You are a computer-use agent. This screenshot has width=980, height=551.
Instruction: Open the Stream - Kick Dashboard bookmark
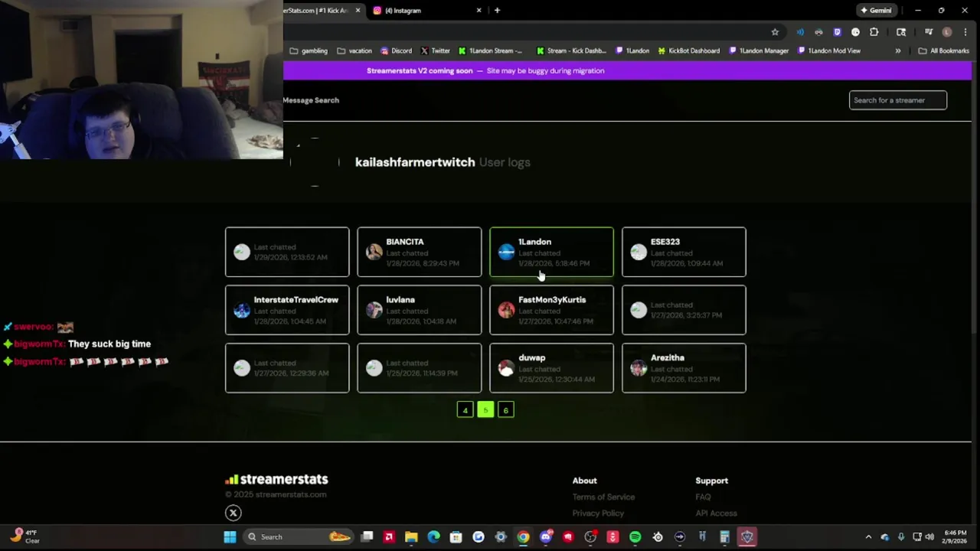571,51
